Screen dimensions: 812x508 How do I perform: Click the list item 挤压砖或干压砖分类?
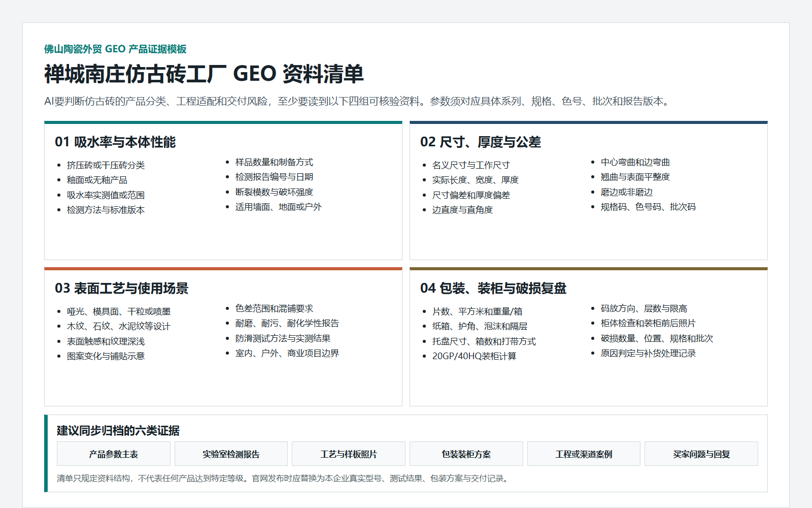pos(106,165)
